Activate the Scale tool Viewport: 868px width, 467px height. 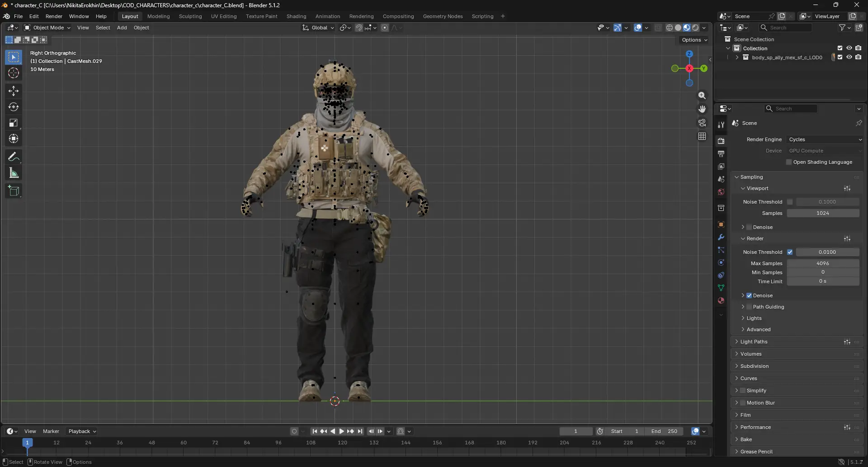point(14,123)
